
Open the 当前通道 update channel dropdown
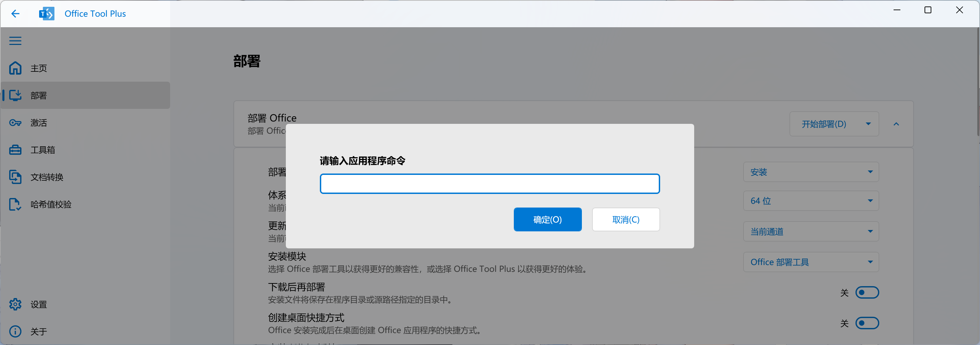[811, 231]
